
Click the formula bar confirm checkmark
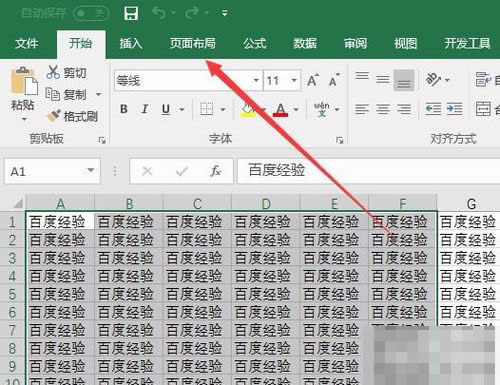coord(182,171)
